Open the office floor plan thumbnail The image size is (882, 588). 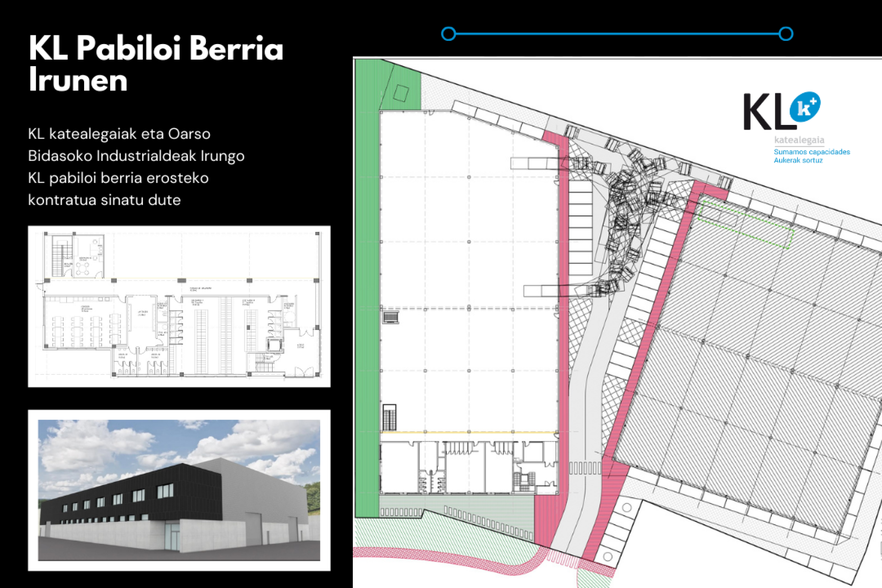tap(179, 306)
